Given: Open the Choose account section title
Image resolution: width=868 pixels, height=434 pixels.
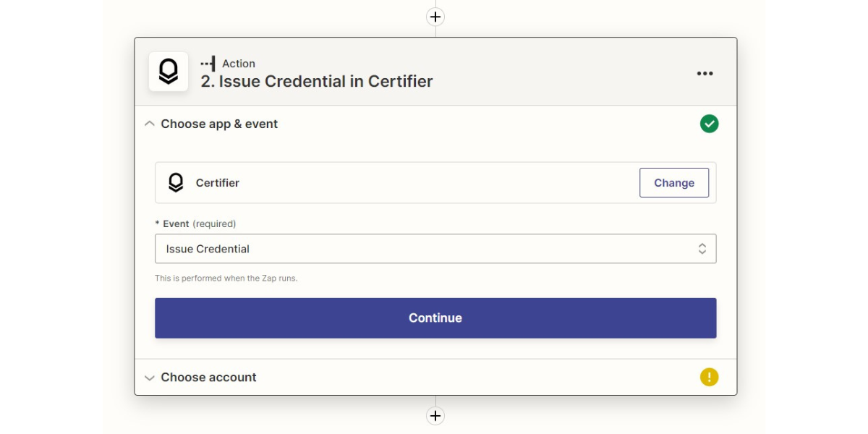Looking at the screenshot, I should tap(208, 377).
